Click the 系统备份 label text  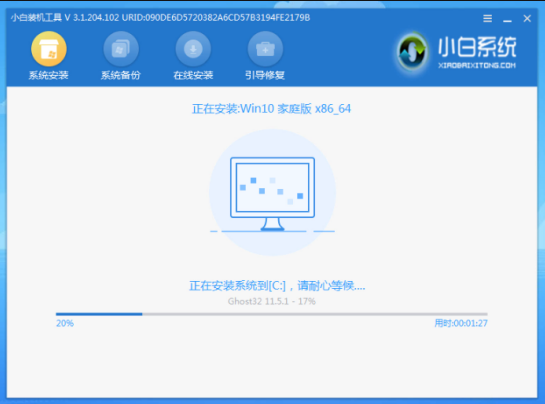121,75
